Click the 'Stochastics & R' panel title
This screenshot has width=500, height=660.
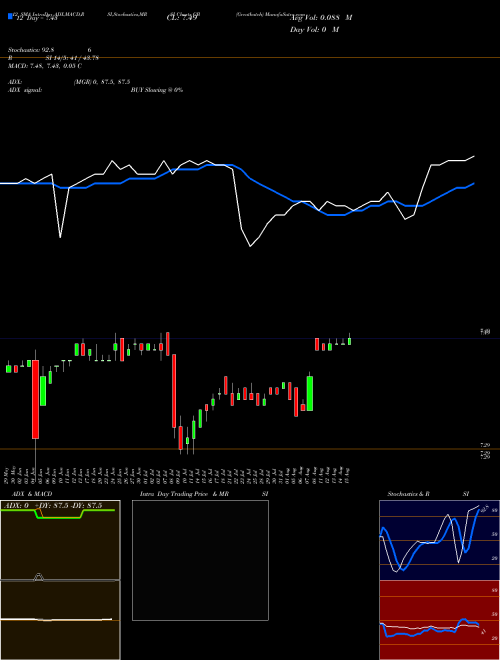point(409,494)
